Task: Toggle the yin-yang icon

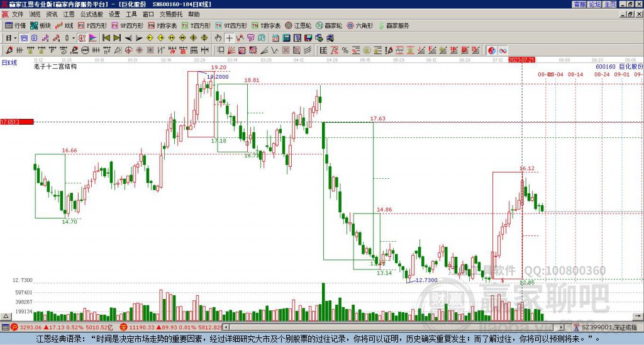Action: pyautogui.click(x=492, y=50)
